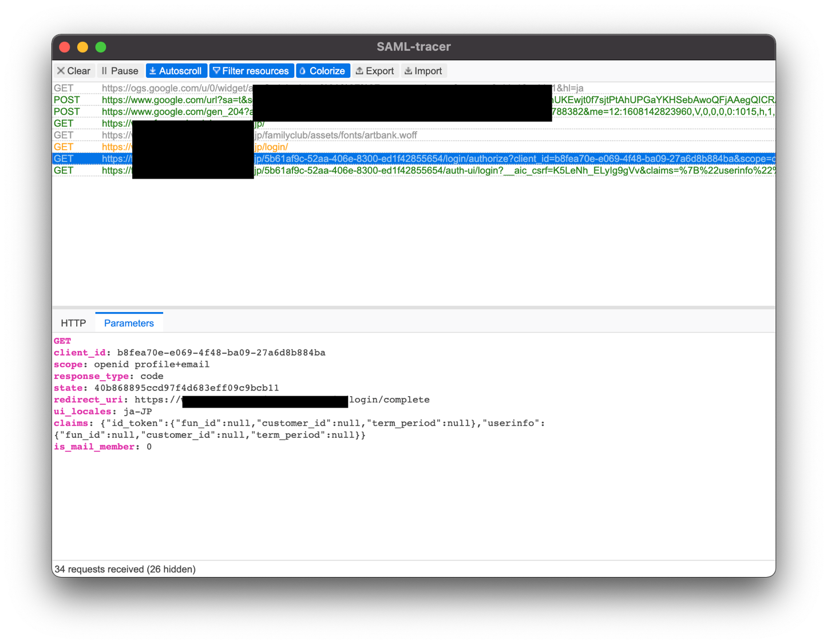The height and width of the screenshot is (644, 827).
Task: Switch to the HTTP tab
Action: [x=73, y=323]
